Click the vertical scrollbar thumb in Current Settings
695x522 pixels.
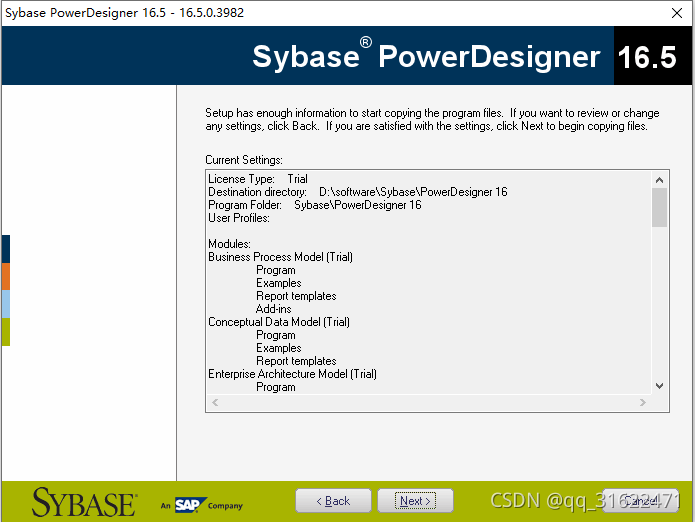[x=660, y=207]
